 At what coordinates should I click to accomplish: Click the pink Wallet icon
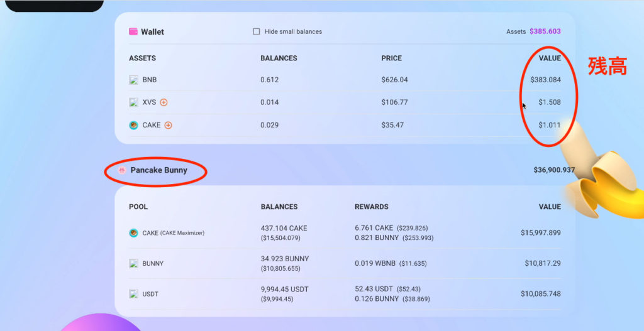133,31
